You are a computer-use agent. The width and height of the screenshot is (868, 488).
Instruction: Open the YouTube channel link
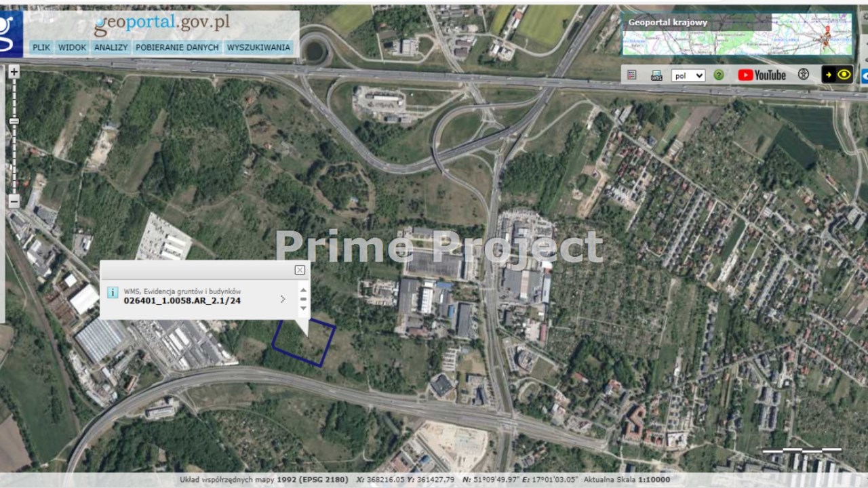click(762, 75)
